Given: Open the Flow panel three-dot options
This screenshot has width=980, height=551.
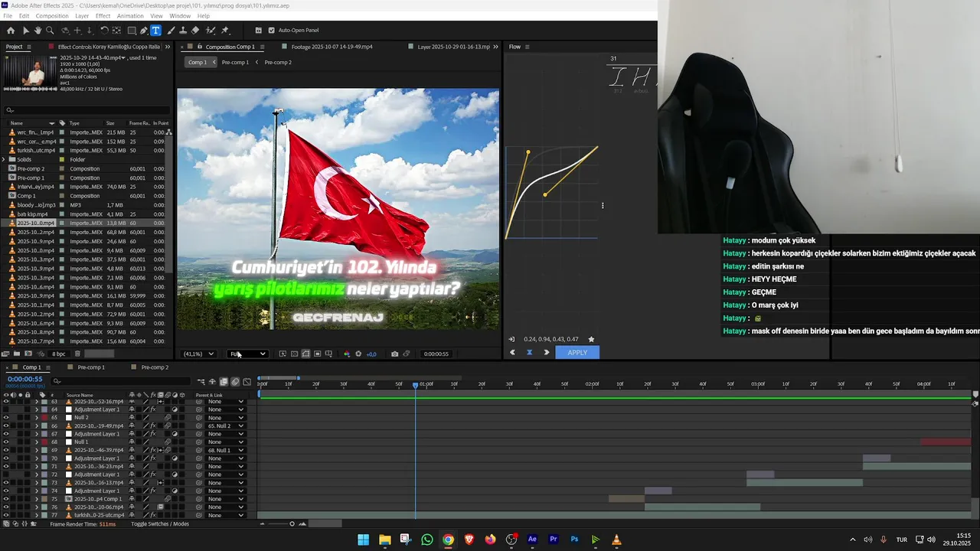Looking at the screenshot, I should [x=603, y=205].
